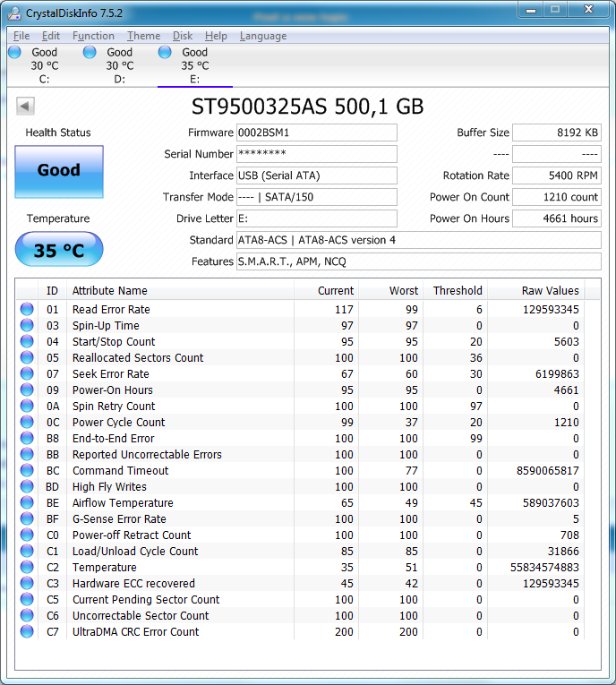
Task: Click status orb for Spin-Up Time
Action: 27,325
